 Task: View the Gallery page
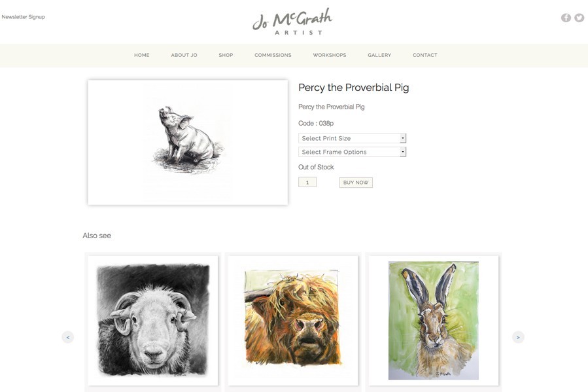pyautogui.click(x=379, y=55)
